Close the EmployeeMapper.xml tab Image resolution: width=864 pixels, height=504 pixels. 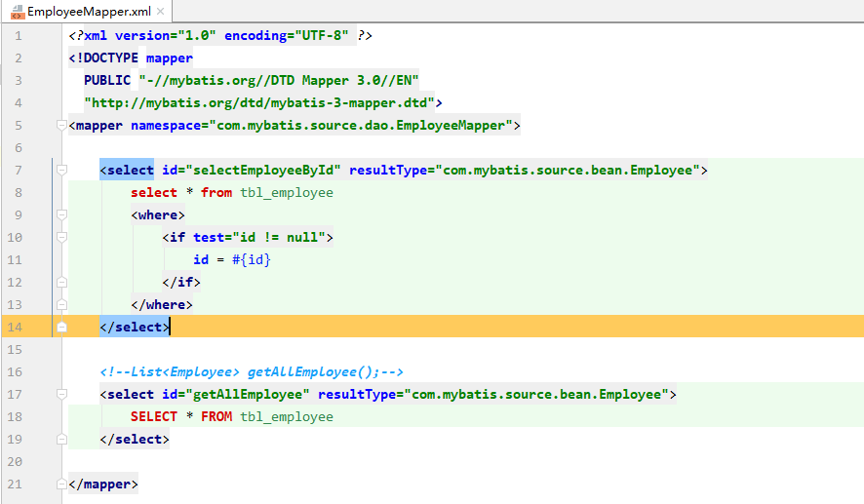(x=160, y=11)
